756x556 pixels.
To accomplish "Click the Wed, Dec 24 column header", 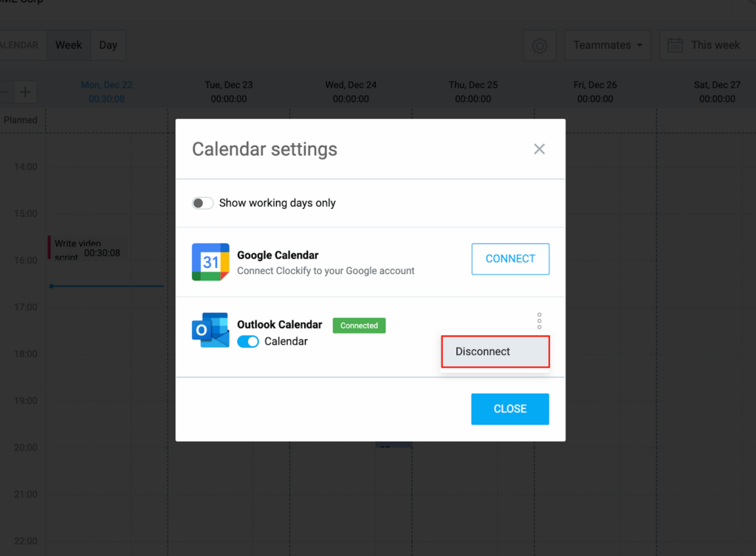I will tap(351, 85).
